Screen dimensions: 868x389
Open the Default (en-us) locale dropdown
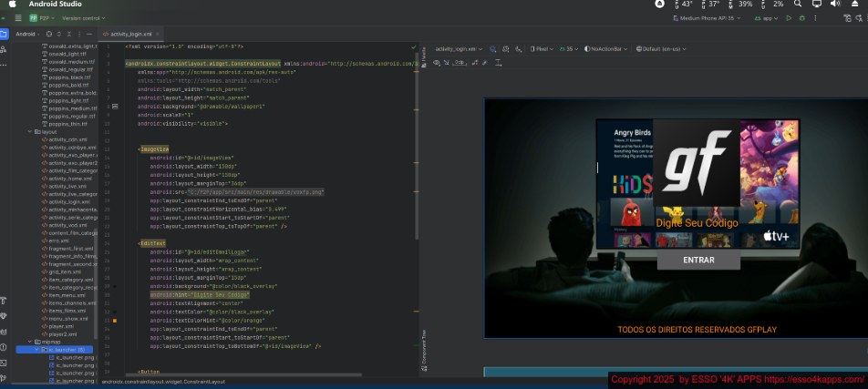[661, 48]
